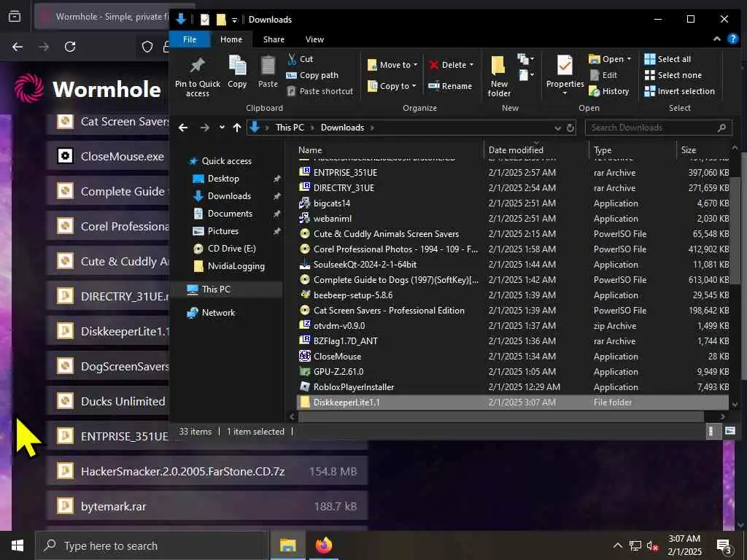Reload the page in Firefox
Image resolution: width=747 pixels, height=560 pixels.
[70, 47]
